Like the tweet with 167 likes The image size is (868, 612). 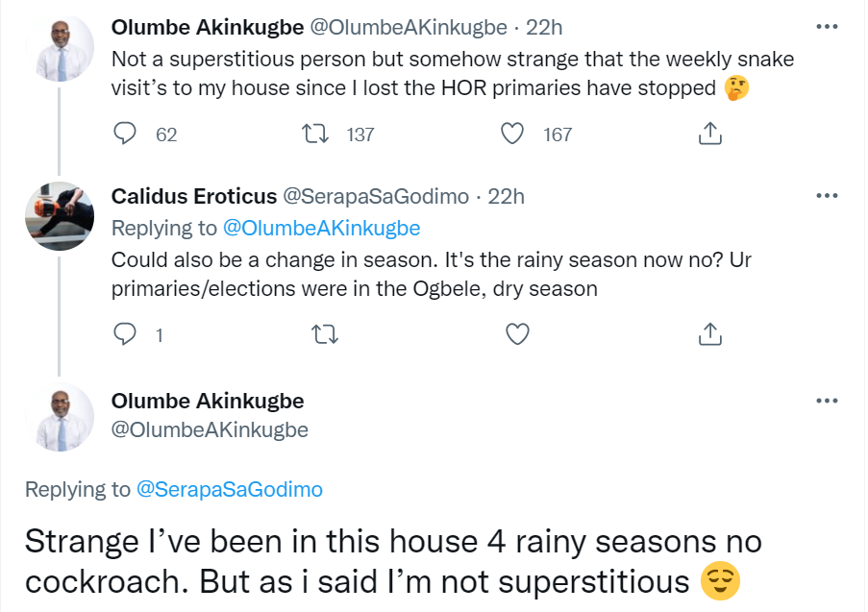pos(512,134)
